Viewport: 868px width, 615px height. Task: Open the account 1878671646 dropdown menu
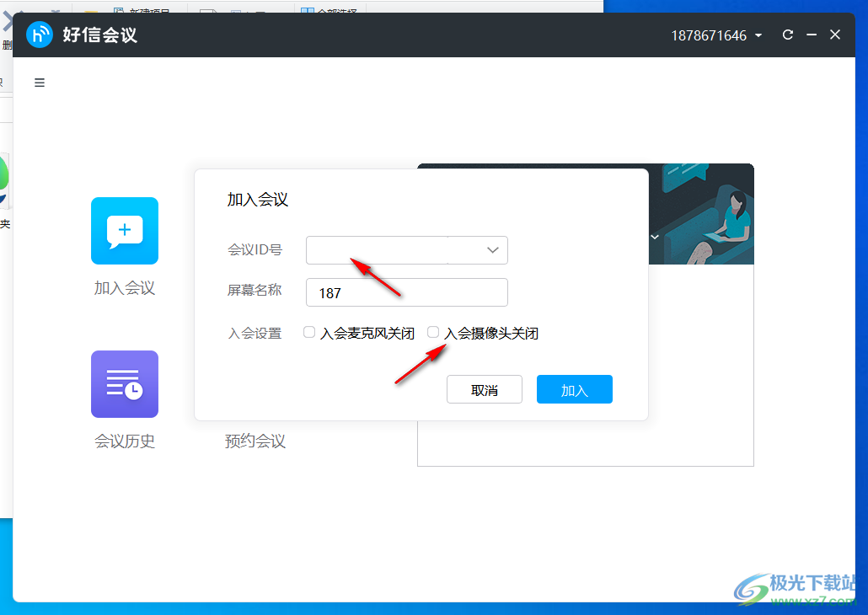point(716,35)
